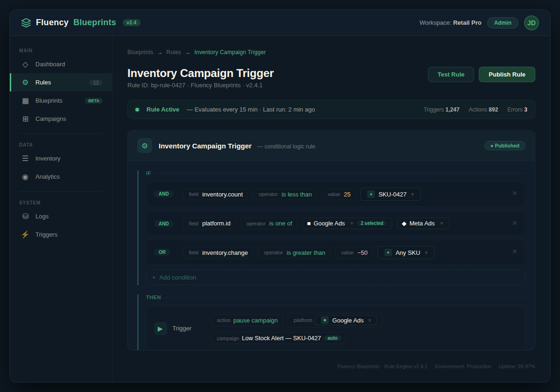Toggle the OR operator on inventory.change row

pyautogui.click(x=162, y=252)
